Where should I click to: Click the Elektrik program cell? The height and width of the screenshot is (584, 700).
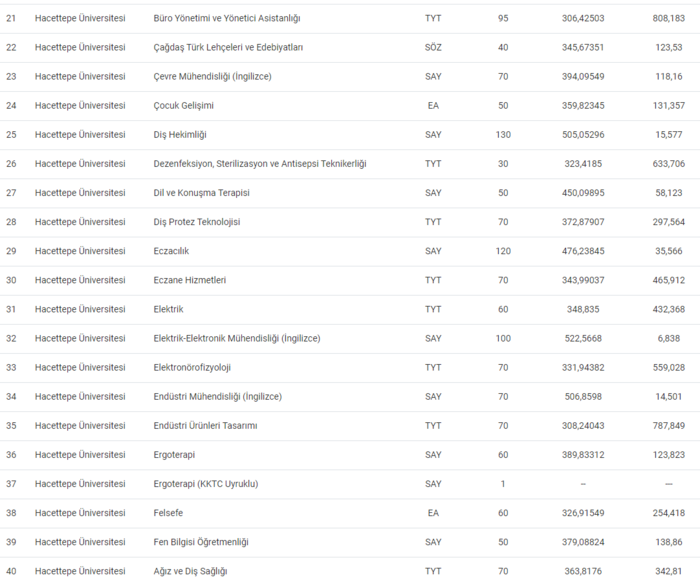tap(168, 309)
